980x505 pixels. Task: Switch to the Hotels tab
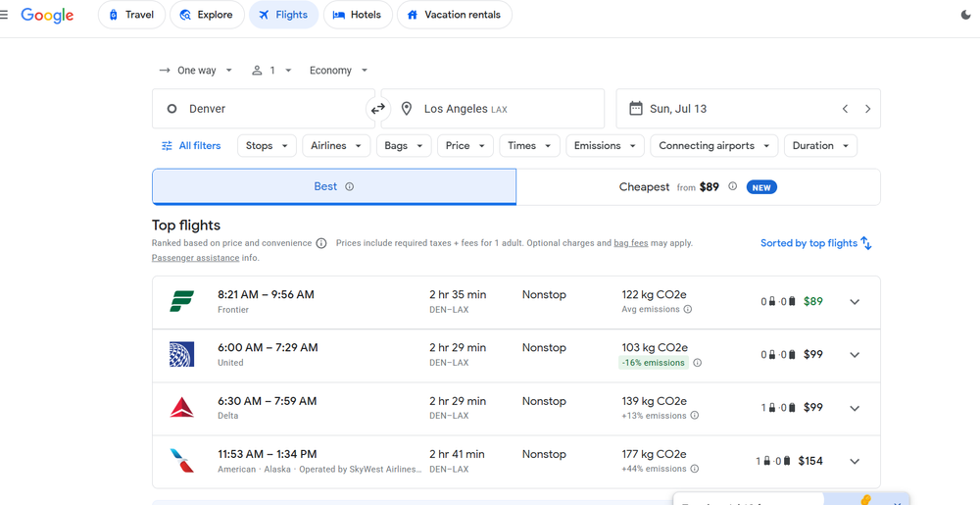coord(358,15)
